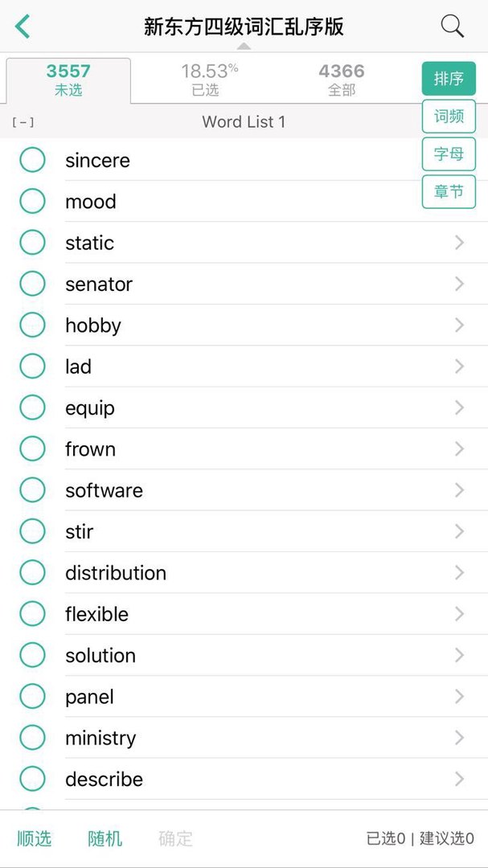This screenshot has height=868, width=488.
Task: Check the circle beside "software"
Action: tap(32, 490)
